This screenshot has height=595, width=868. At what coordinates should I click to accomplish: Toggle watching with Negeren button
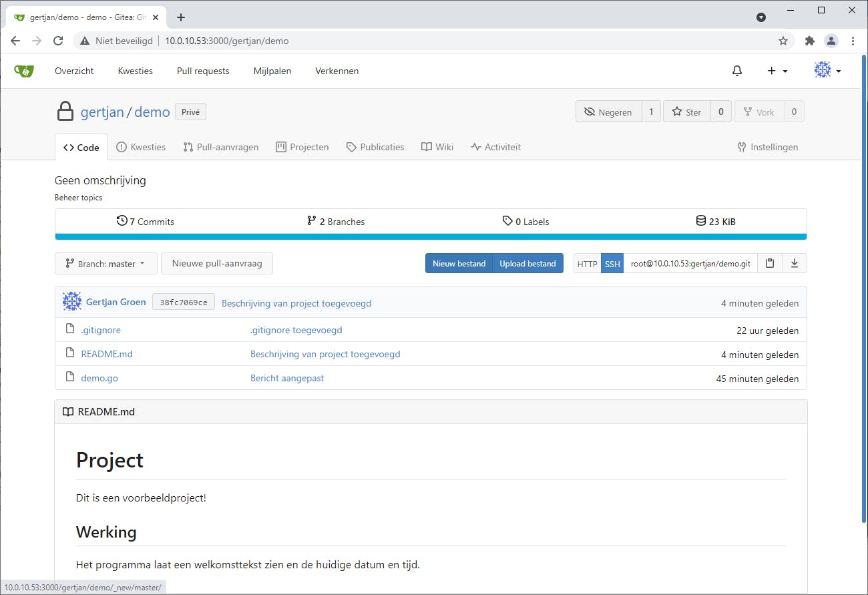point(608,112)
